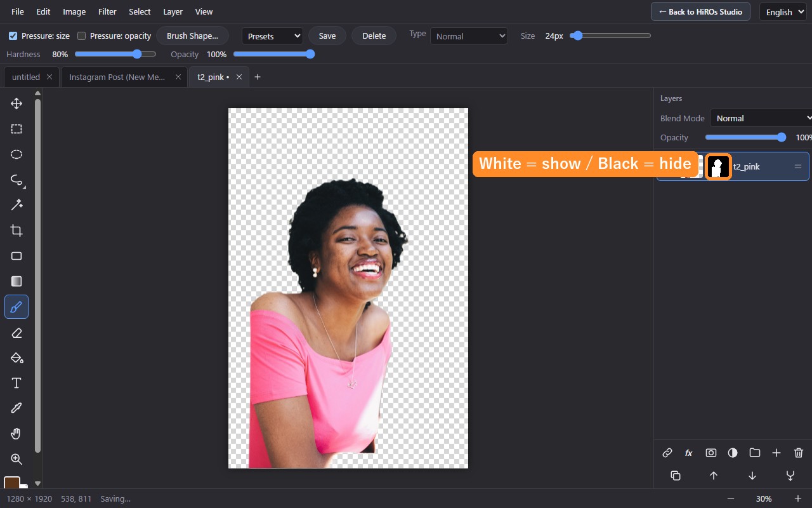Image resolution: width=812 pixels, height=508 pixels.
Task: Click Back to HiROs Studio button
Action: (700, 11)
